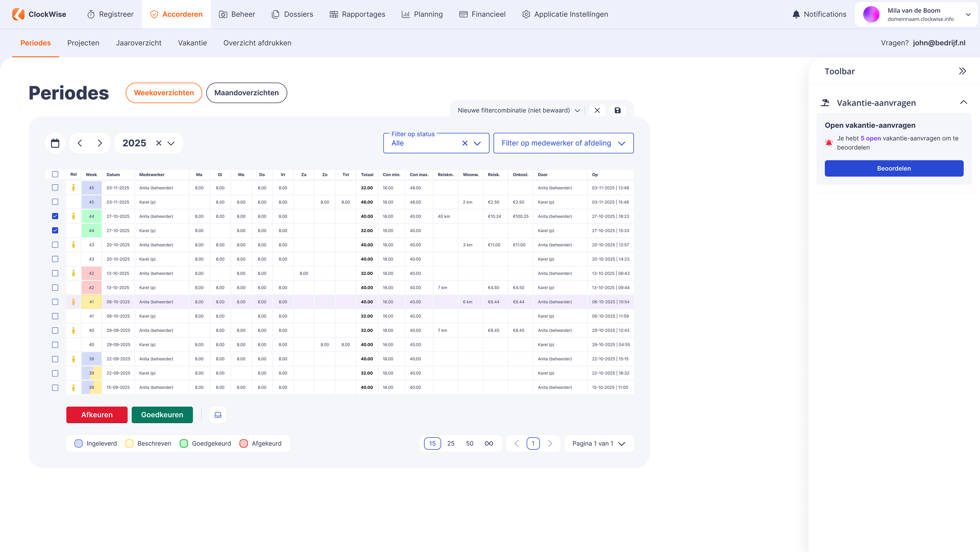Go to previous period with left arrow
This screenshot has height=552, width=980.
[x=80, y=143]
